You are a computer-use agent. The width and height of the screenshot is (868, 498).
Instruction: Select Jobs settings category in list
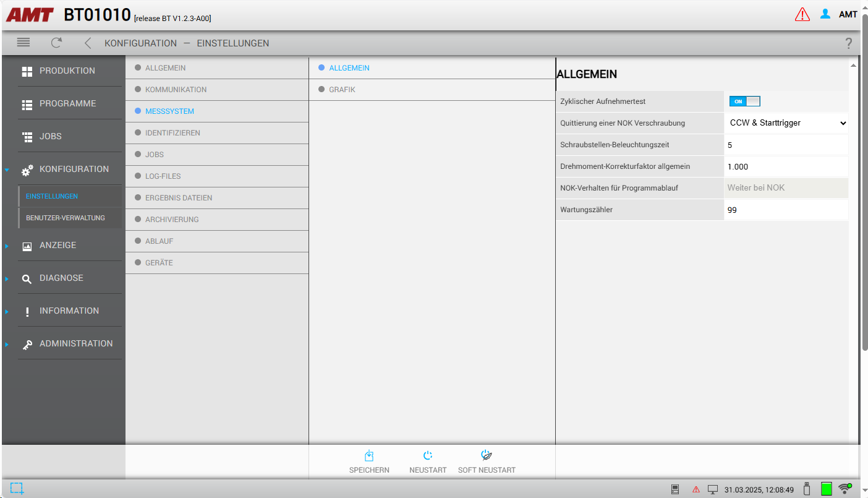[217, 155]
